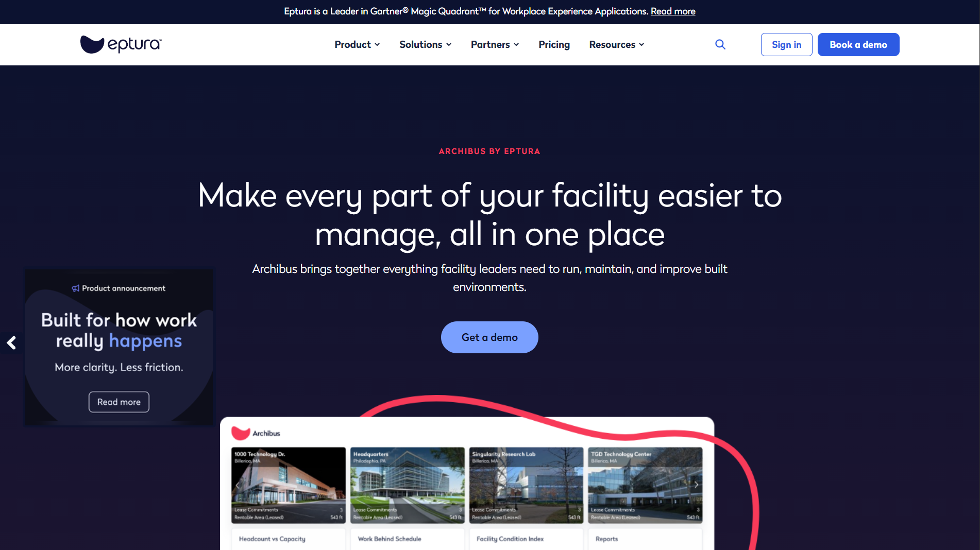Click the Book a demo button
Screen dimensions: 980x550
[x=858, y=44]
